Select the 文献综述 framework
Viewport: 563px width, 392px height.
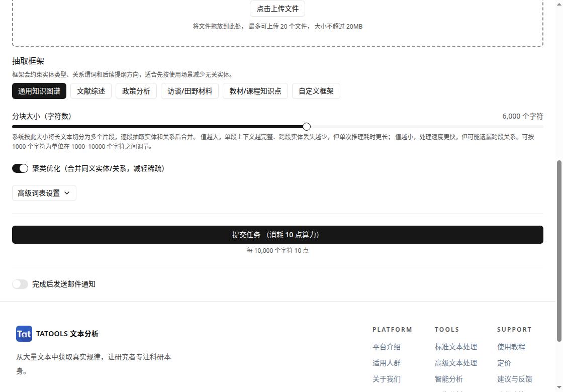91,91
